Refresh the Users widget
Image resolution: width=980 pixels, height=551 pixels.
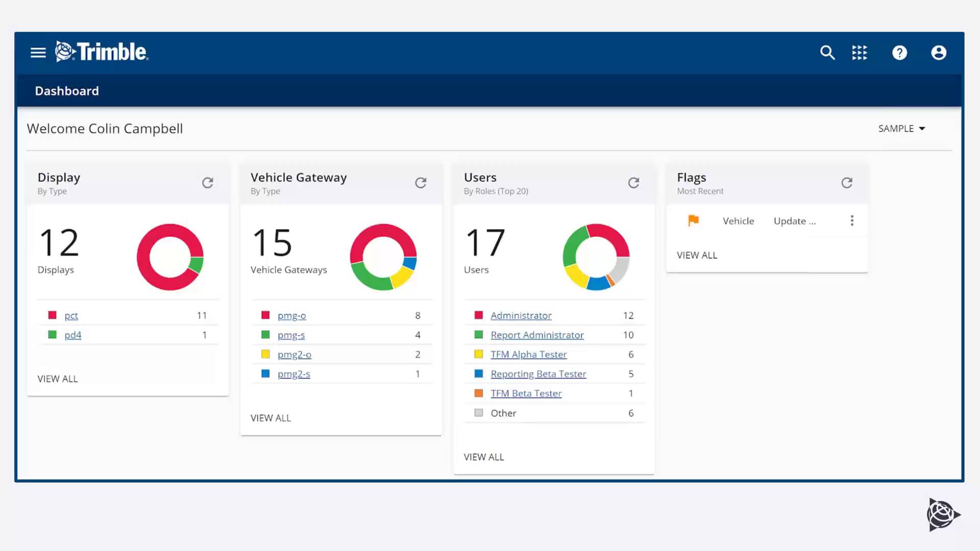tap(634, 183)
